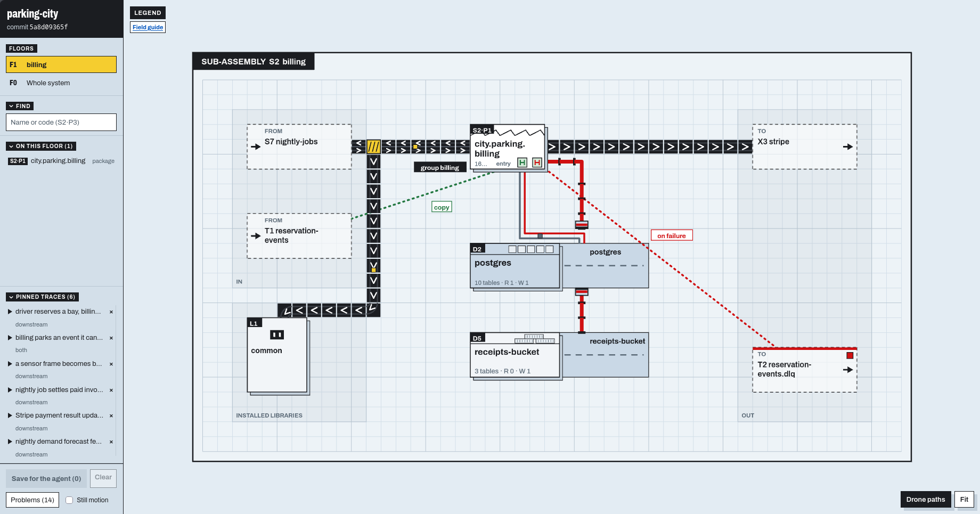Click the arrow icon in the X3 stripe box
The width and height of the screenshot is (980, 514).
tap(848, 146)
